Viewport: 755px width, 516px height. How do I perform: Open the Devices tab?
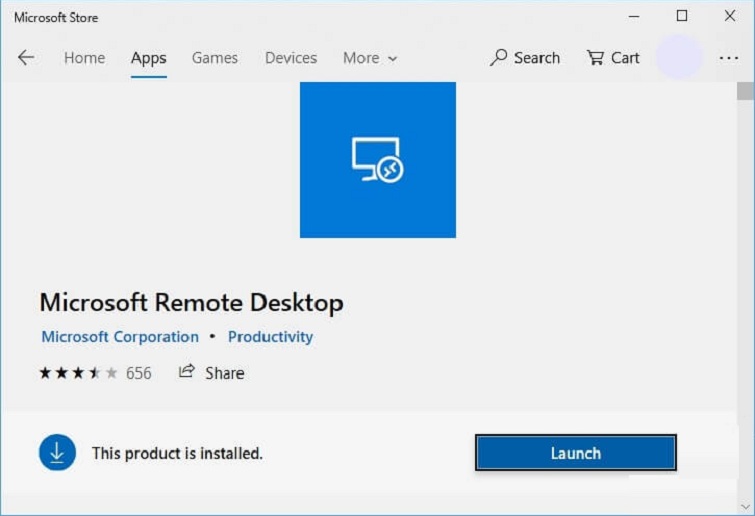291,58
